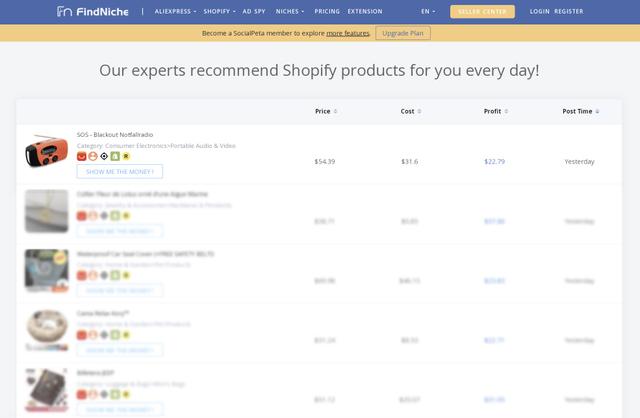
Task: Open the Niches dropdown menu
Action: [x=290, y=11]
